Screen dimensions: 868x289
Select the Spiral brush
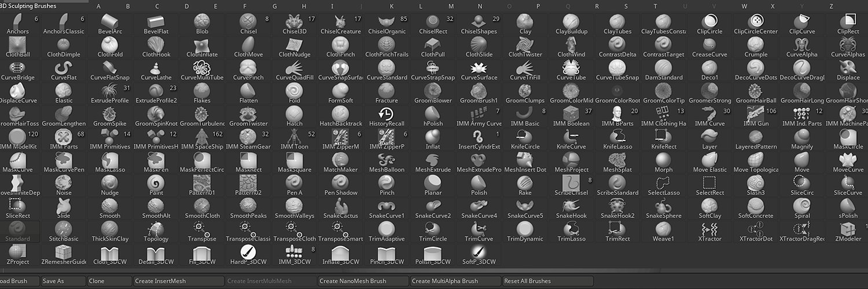[802, 209]
